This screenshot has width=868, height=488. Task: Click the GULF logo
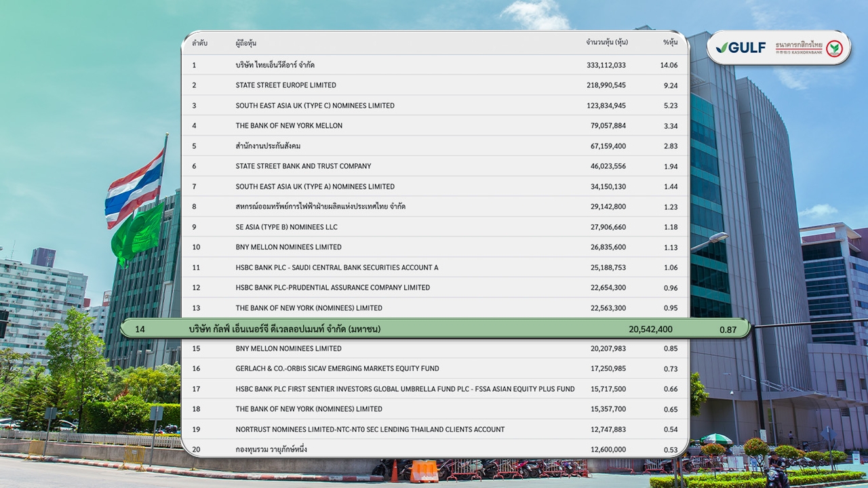click(x=741, y=47)
